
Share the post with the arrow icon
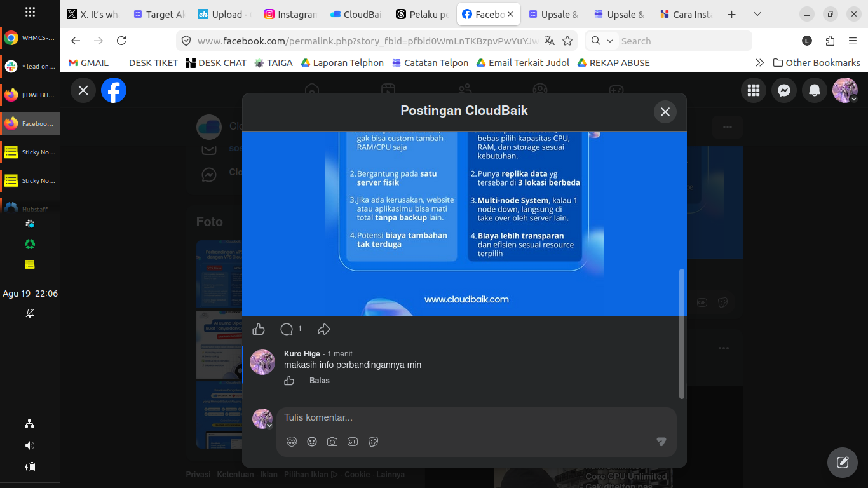324,329
